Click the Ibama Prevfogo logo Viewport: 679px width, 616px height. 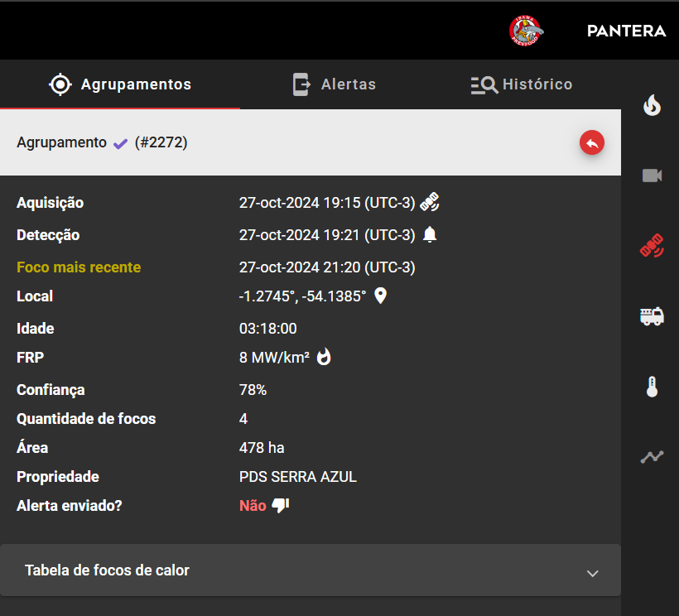point(526,31)
